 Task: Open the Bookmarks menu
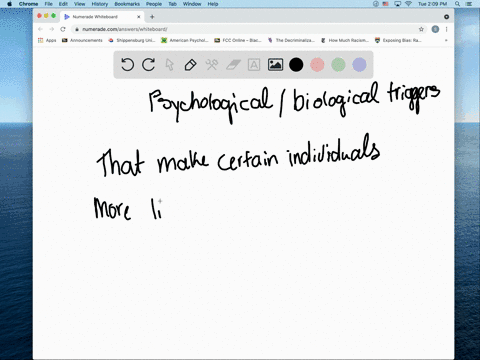127,4
